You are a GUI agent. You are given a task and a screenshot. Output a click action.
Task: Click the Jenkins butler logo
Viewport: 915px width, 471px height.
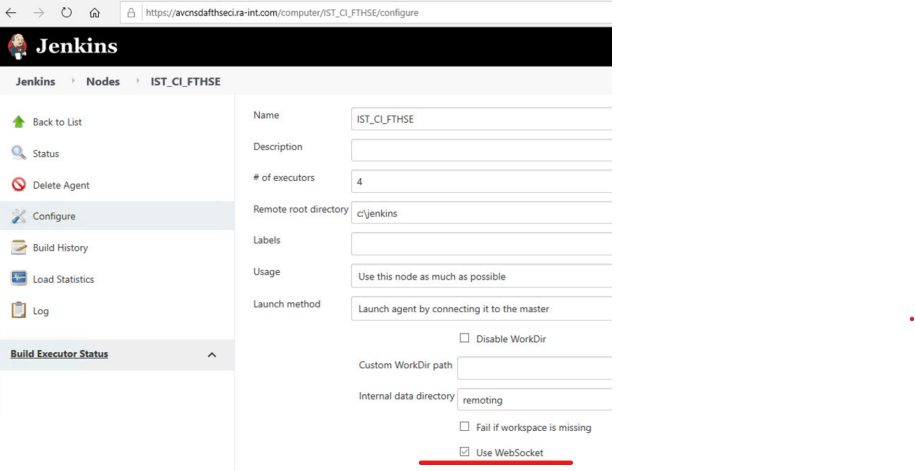point(18,46)
